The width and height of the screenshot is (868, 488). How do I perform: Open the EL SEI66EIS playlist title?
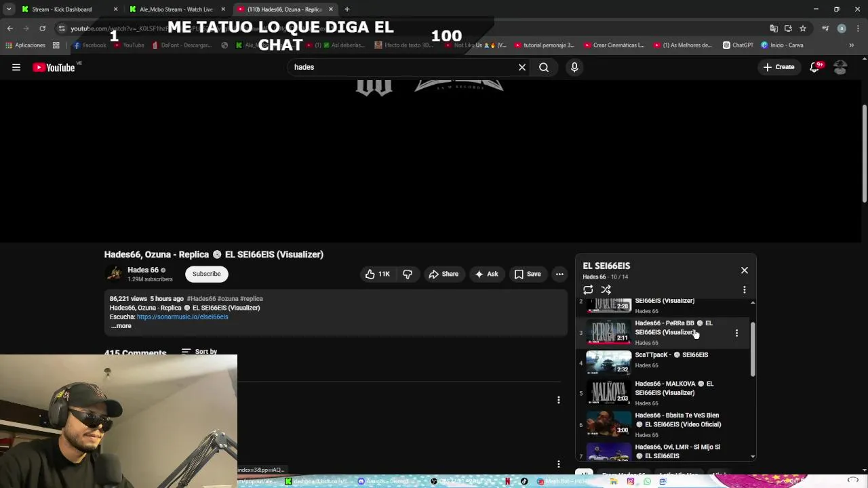[606, 266]
